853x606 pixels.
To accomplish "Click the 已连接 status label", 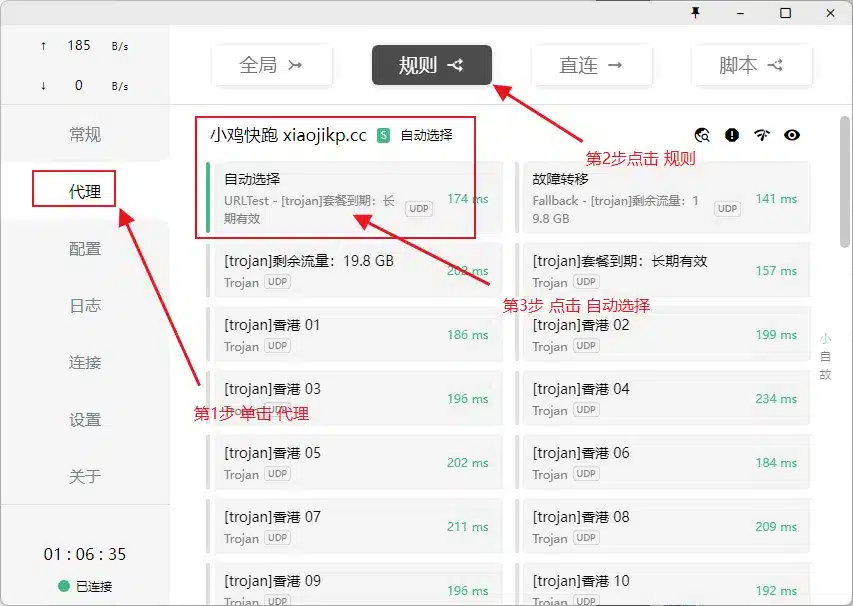I will (x=94, y=586).
